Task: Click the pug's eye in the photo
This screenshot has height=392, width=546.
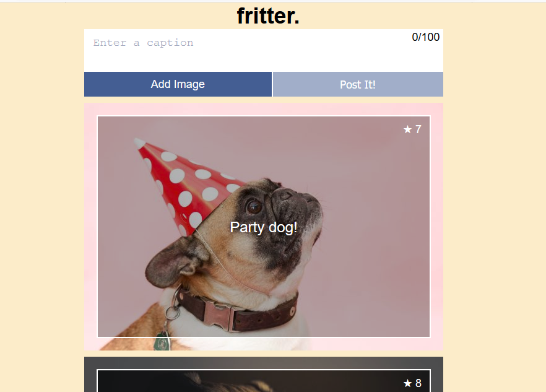Action: pos(254,207)
